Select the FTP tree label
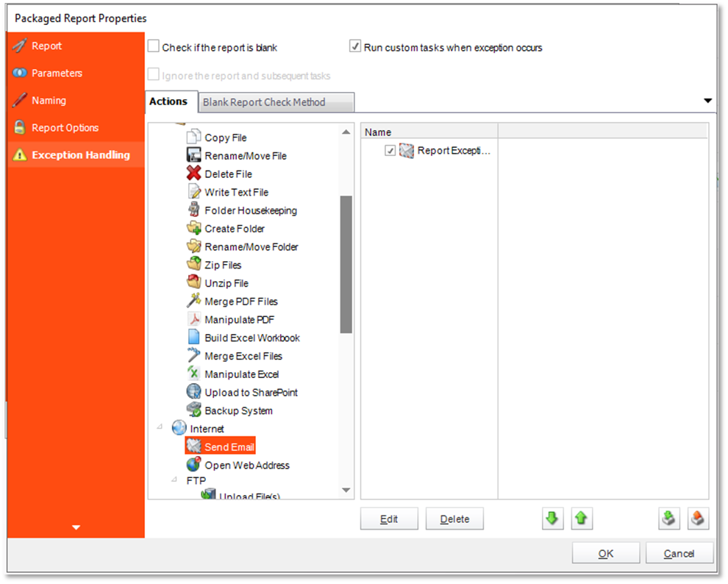The width and height of the screenshot is (728, 584). [x=196, y=480]
